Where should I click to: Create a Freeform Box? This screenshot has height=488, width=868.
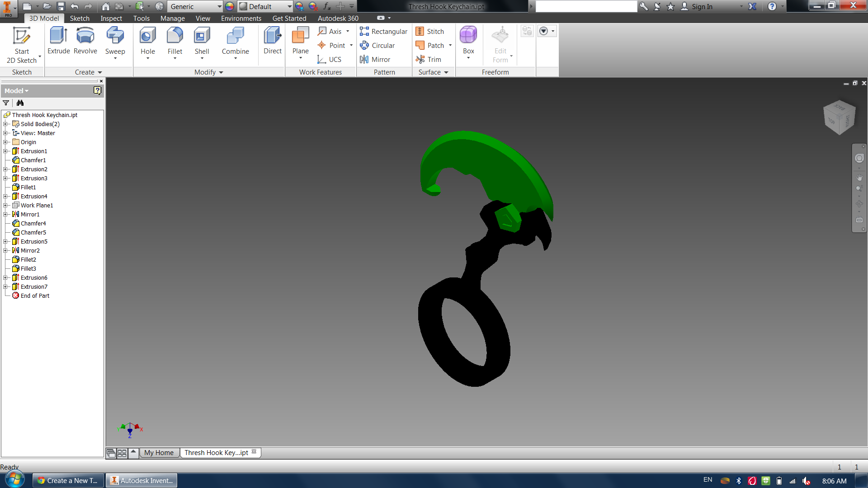click(x=468, y=42)
